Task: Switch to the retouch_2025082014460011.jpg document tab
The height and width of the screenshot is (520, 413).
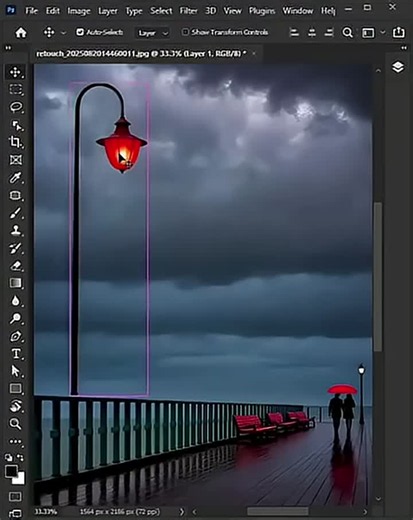Action: (141, 54)
